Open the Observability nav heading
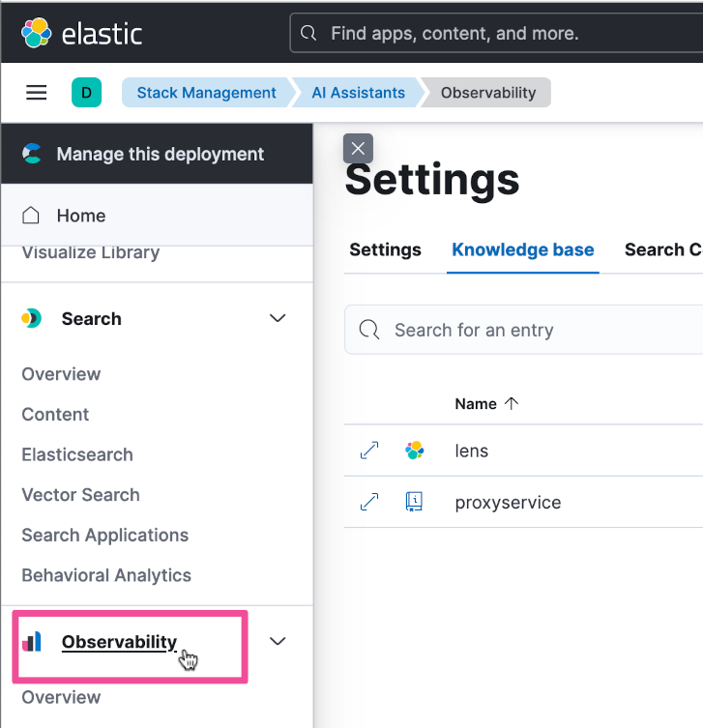This screenshot has height=728, width=703. [119, 642]
